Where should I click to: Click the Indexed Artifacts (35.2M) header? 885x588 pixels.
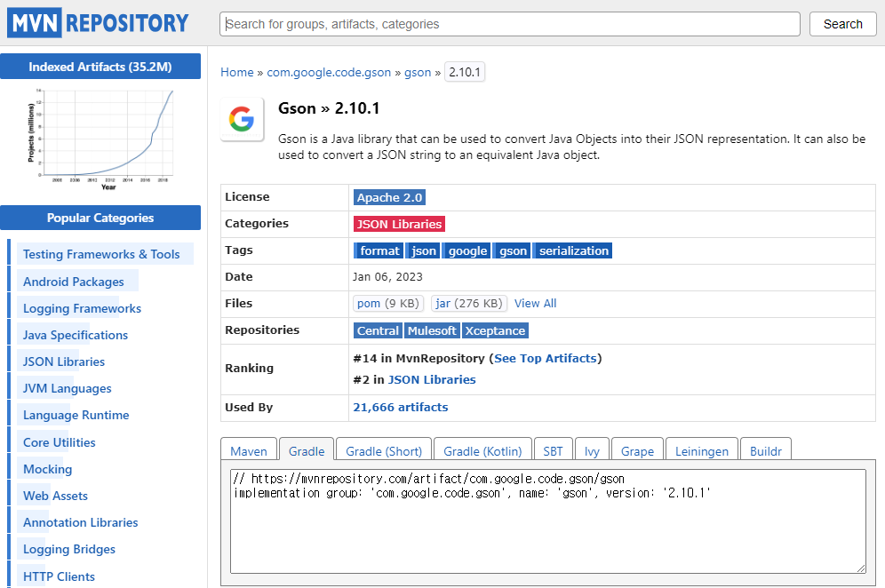click(100, 67)
